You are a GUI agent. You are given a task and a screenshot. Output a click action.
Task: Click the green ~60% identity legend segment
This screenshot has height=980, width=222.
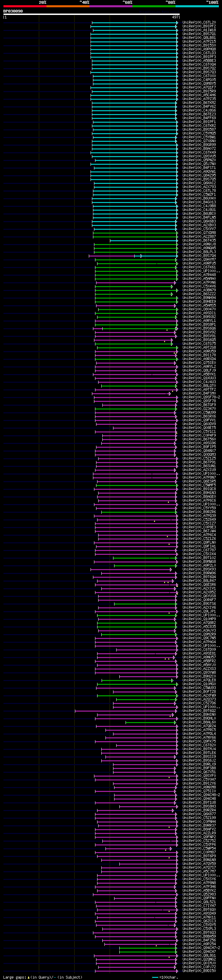click(154, 6)
